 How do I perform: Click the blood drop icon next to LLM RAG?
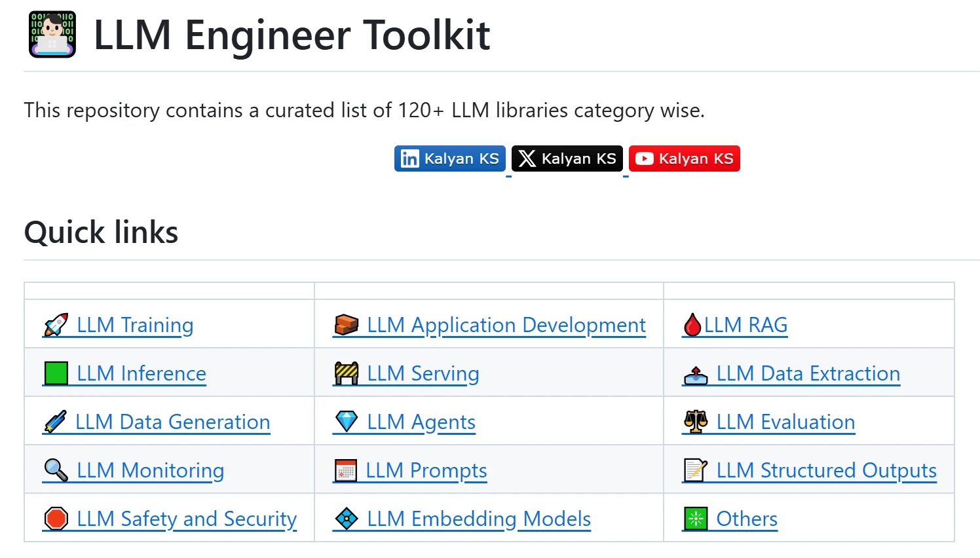click(693, 324)
